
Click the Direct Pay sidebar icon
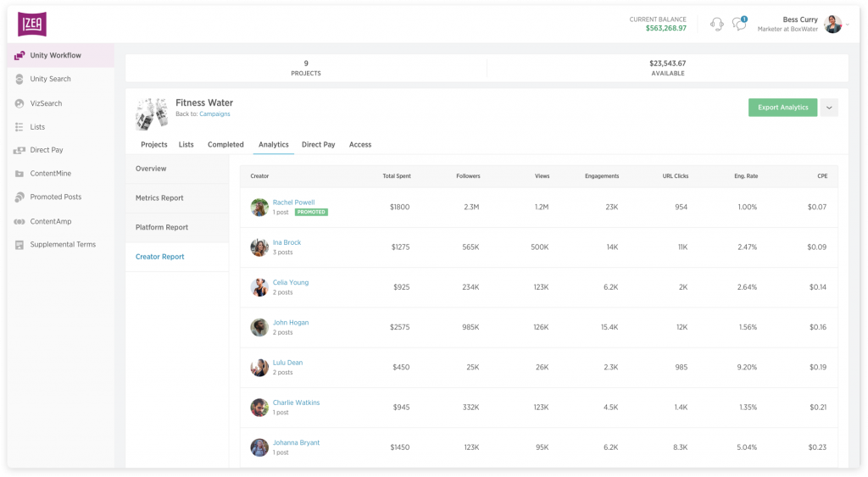click(x=19, y=150)
